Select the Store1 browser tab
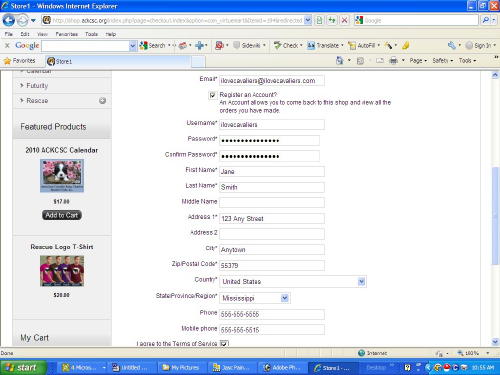This screenshot has width=500, height=375. (118, 61)
